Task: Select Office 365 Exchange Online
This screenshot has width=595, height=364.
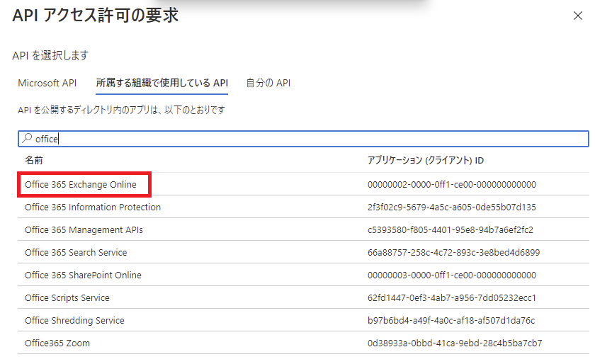Action: click(81, 185)
